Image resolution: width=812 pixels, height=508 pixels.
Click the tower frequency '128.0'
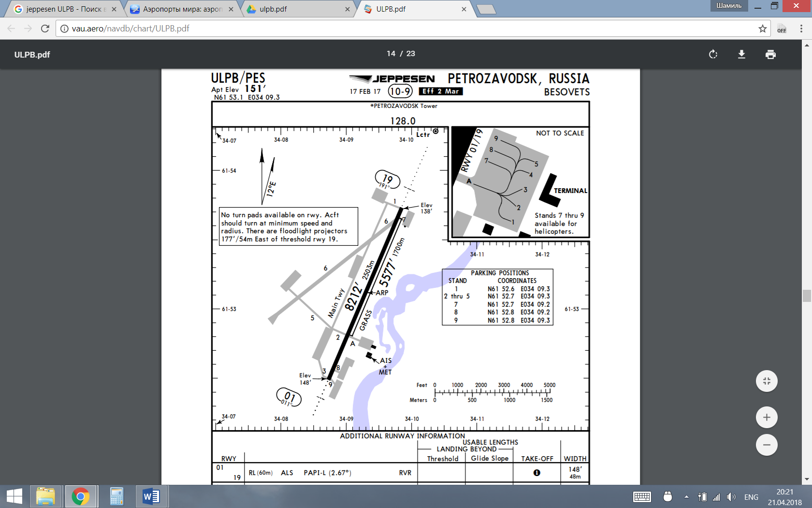pyautogui.click(x=403, y=120)
